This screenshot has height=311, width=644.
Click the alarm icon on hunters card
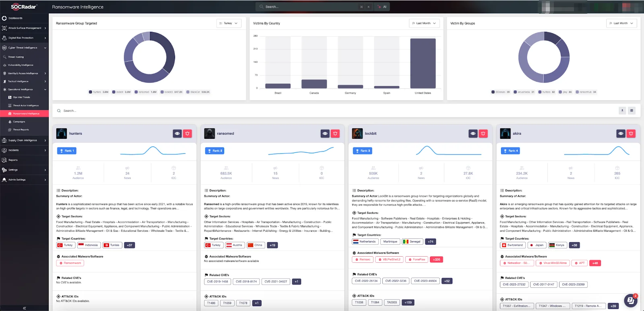(x=188, y=134)
